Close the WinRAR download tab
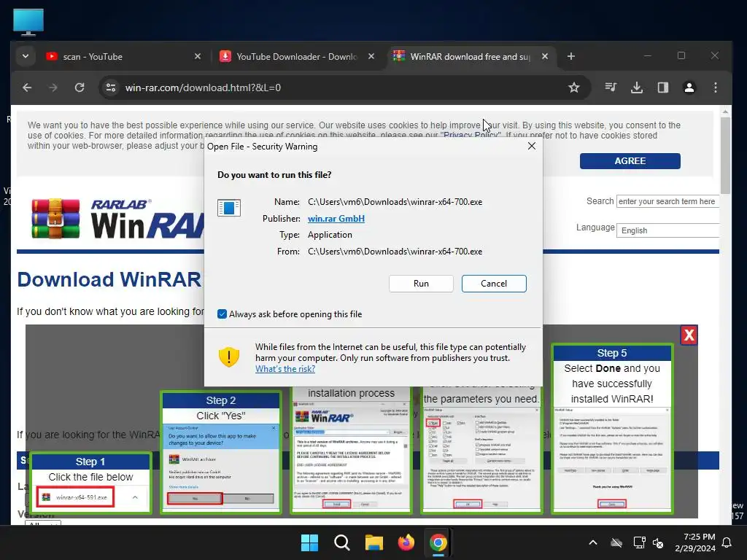Viewport: 747px width, 560px height. pos(545,56)
